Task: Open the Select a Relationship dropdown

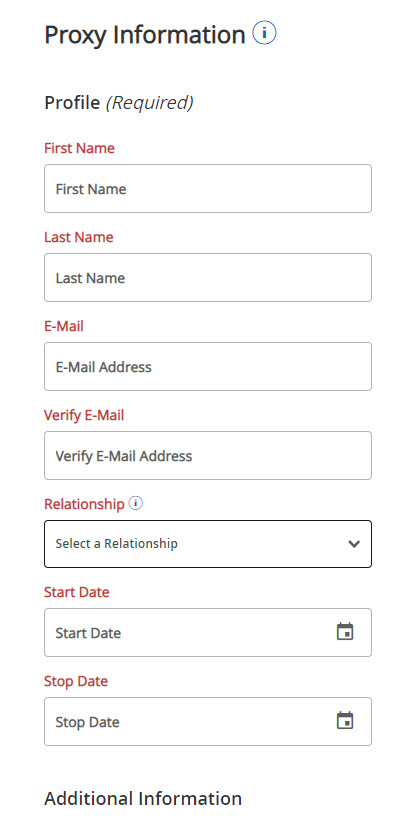Action: click(x=208, y=544)
